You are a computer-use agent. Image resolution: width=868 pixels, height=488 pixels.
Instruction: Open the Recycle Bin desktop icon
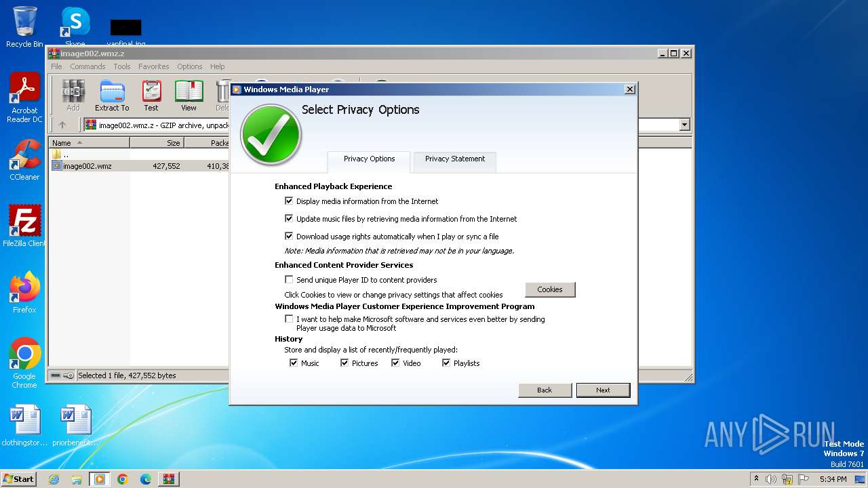click(x=24, y=27)
